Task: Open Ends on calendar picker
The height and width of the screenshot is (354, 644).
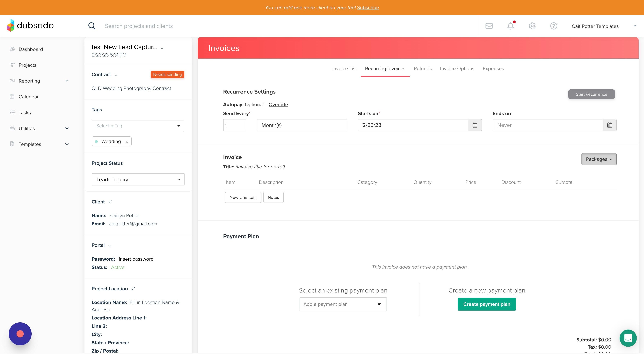Action: [609, 125]
